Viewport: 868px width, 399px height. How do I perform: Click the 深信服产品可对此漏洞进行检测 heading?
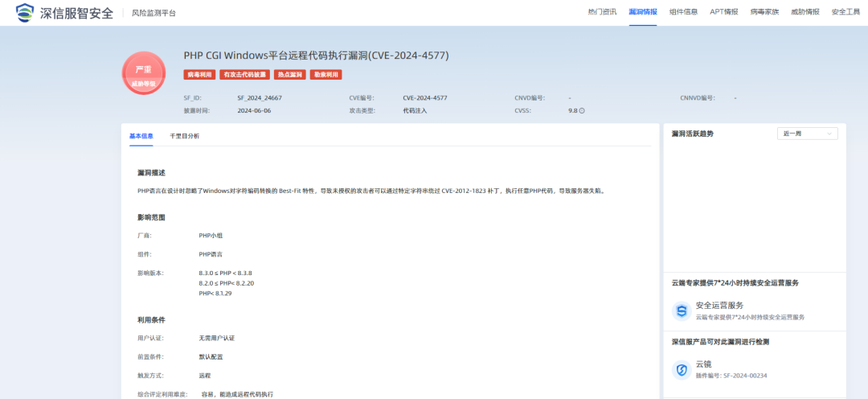719,342
